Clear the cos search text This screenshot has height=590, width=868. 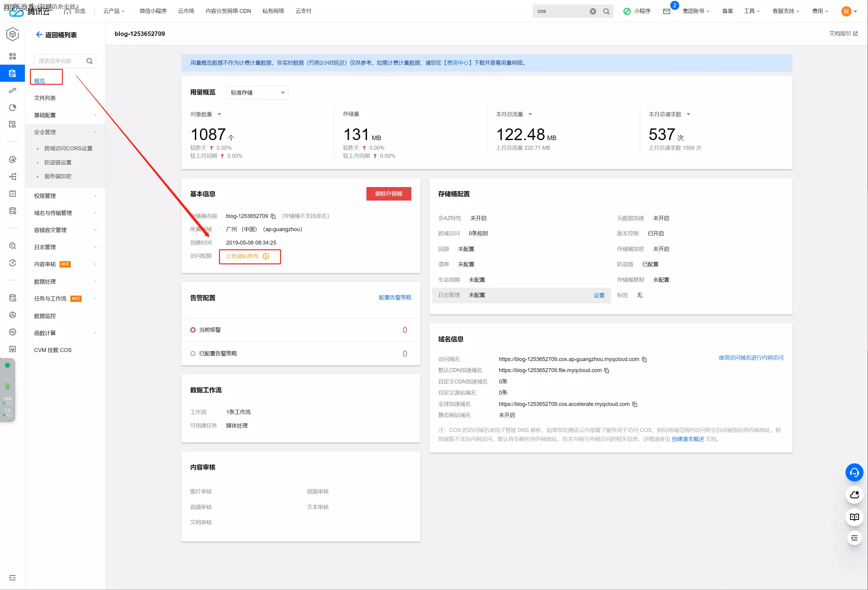point(593,11)
